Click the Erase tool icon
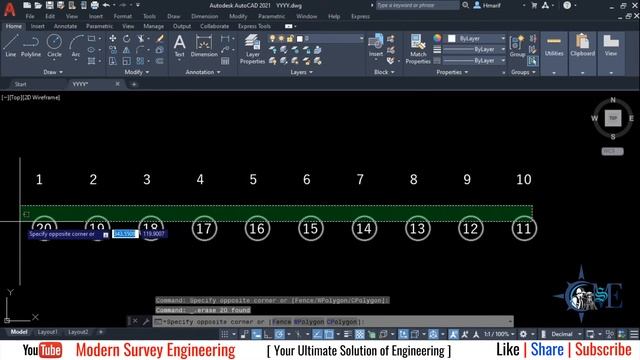 click(x=160, y=38)
